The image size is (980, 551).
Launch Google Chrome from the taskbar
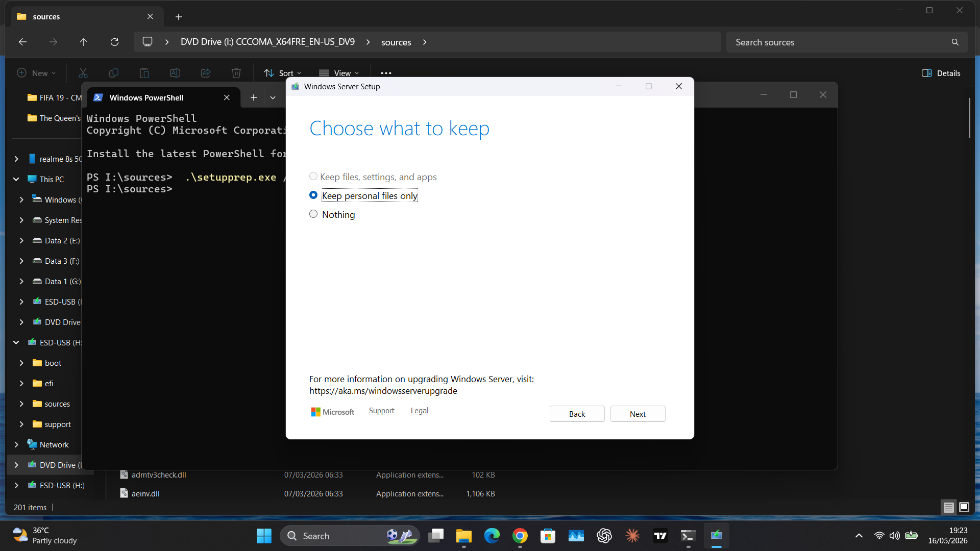tap(520, 536)
